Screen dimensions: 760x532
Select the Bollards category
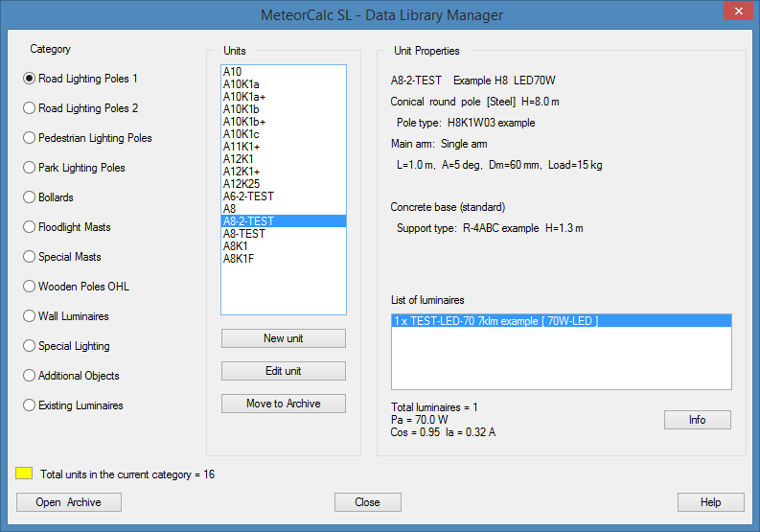pos(49,197)
